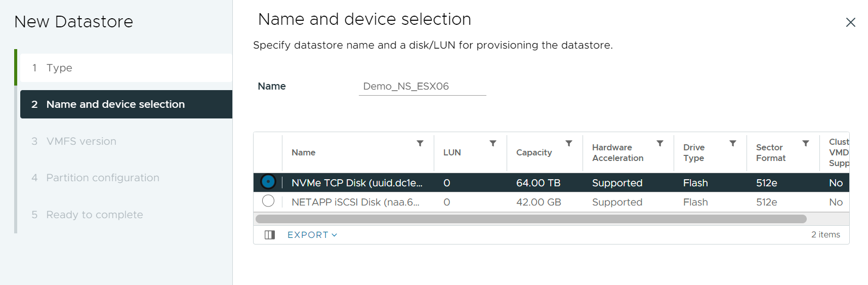
Task: Filter the Capacity column
Action: [569, 143]
